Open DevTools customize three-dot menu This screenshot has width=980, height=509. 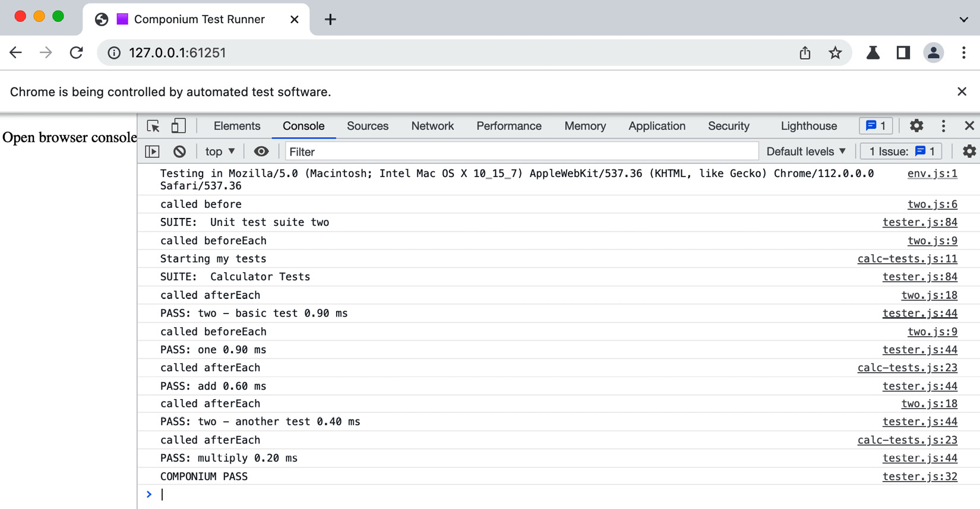click(943, 126)
